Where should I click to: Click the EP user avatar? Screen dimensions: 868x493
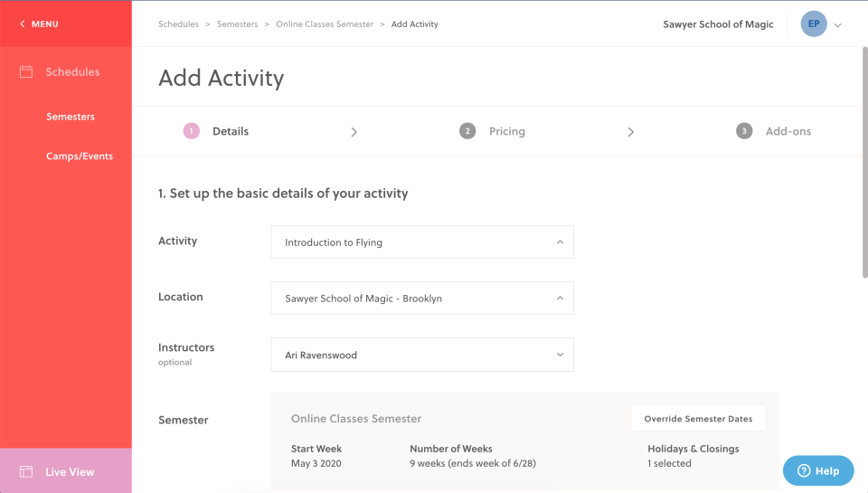pyautogui.click(x=813, y=24)
